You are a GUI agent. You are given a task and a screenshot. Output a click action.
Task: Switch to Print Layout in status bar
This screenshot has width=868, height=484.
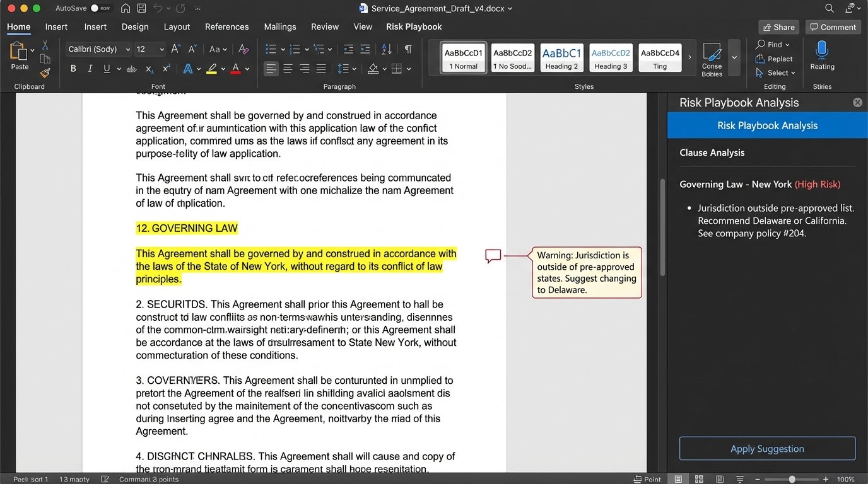pos(678,479)
